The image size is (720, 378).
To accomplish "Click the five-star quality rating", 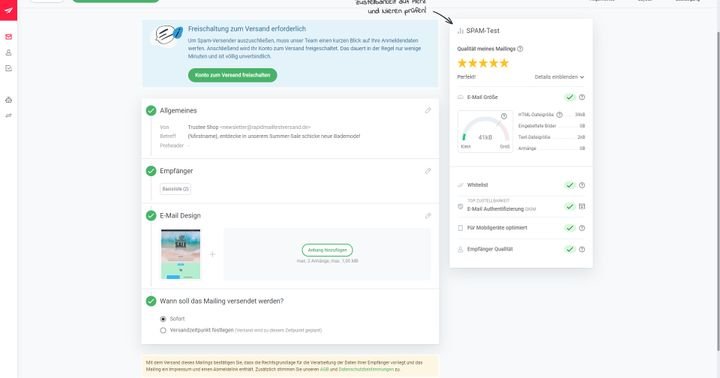I will click(x=483, y=63).
